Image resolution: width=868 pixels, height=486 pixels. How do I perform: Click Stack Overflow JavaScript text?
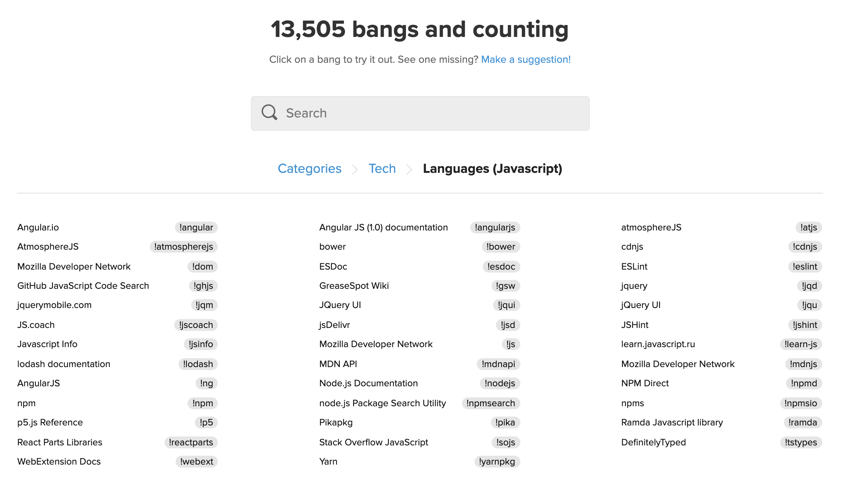373,442
